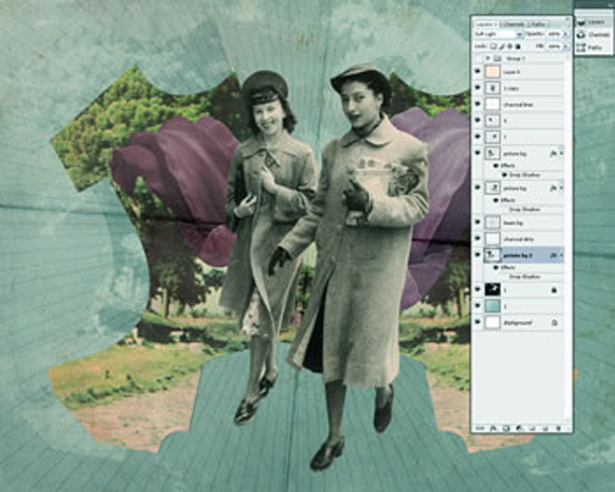615x492 pixels.
Task: Click the Link Layers icon at panel bottom
Action: click(x=480, y=428)
